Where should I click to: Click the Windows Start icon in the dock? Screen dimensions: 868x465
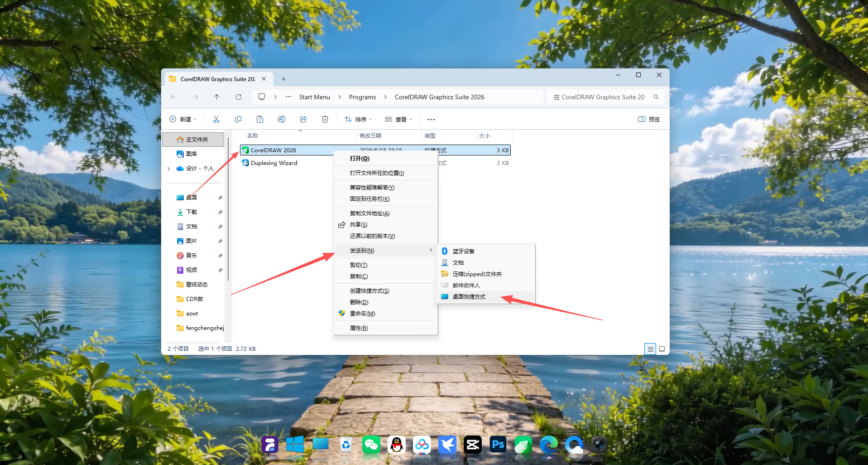point(295,445)
